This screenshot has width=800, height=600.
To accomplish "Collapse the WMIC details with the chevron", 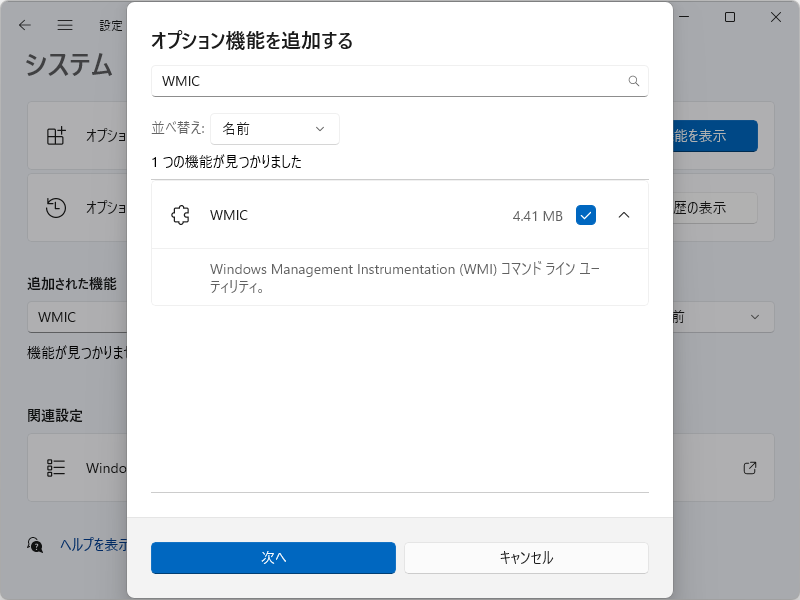I will pos(624,214).
